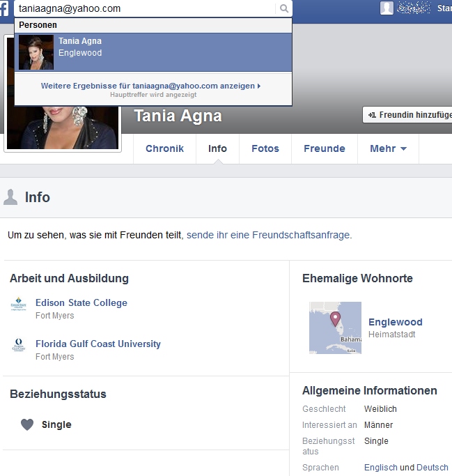Click the Edison State College logo icon
The image size is (452, 476).
19,304
